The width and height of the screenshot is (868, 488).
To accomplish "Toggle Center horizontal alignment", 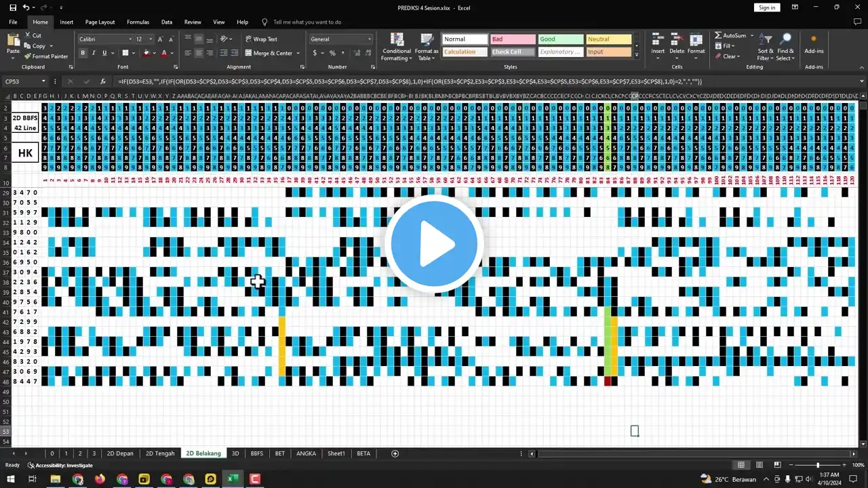I will click(199, 53).
